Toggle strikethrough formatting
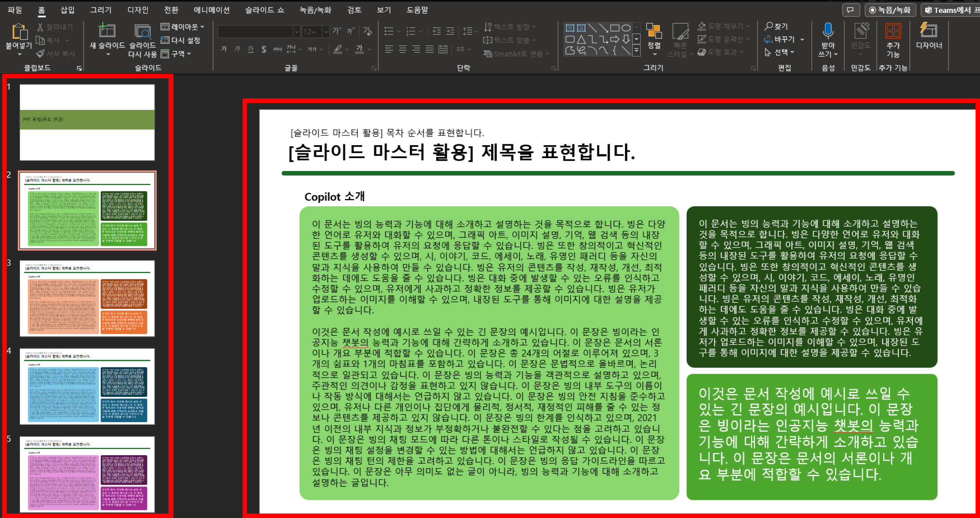 [x=277, y=49]
